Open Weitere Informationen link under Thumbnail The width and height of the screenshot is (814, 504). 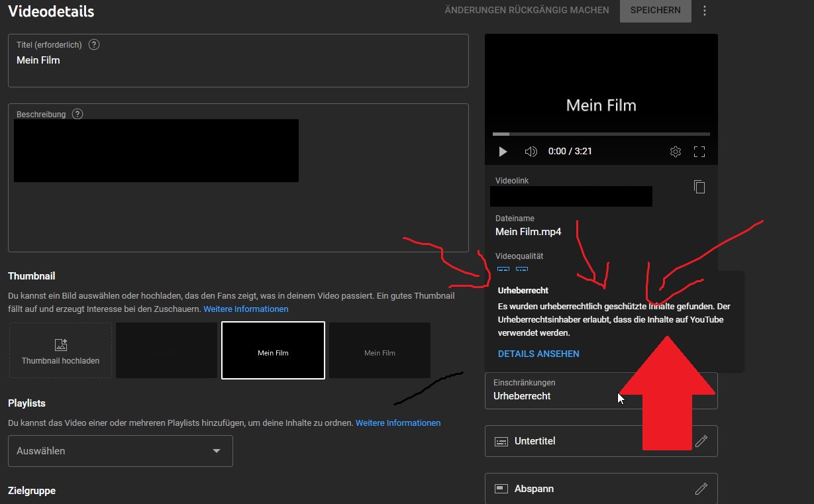pyautogui.click(x=246, y=309)
